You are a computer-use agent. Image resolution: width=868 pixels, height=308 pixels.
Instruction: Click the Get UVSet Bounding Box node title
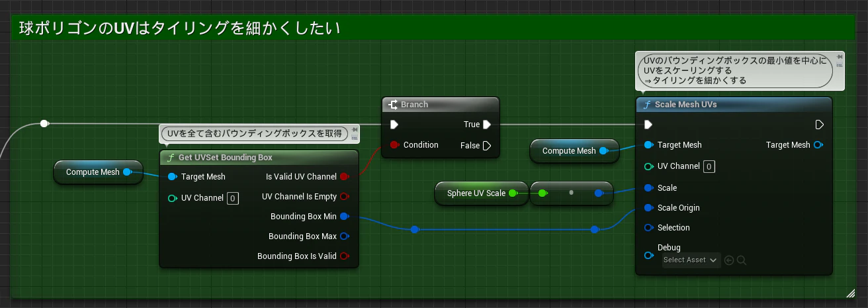point(226,158)
